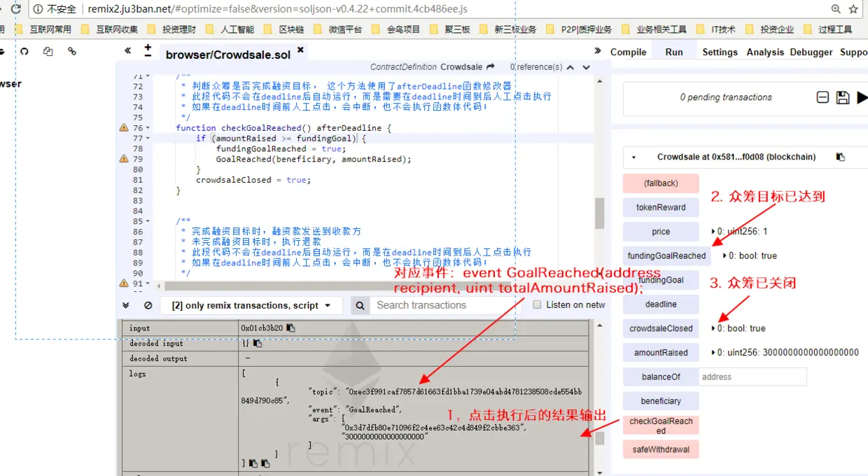Image resolution: width=868 pixels, height=476 pixels.
Task: Clear the console with the prohibition icon
Action: click(x=148, y=305)
